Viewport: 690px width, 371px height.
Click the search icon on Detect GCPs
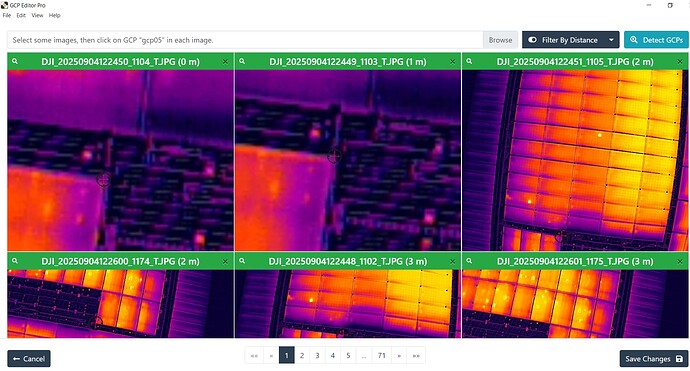(x=634, y=40)
